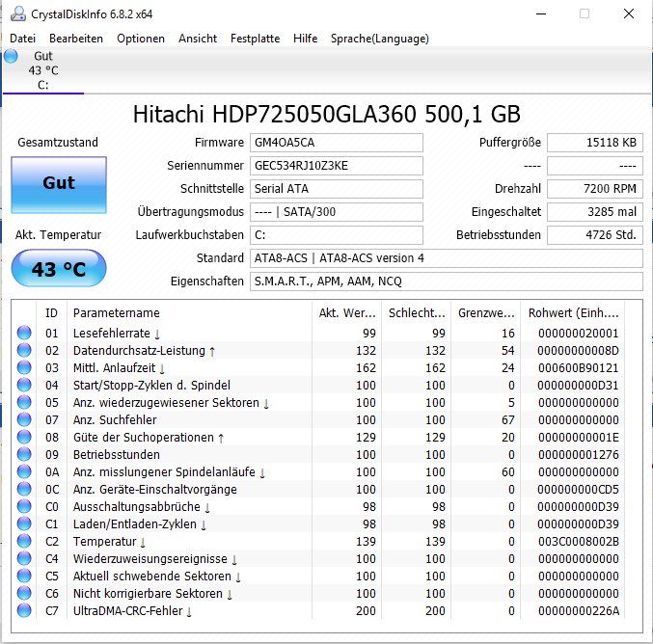Click the Rohwert column header

coord(573,313)
